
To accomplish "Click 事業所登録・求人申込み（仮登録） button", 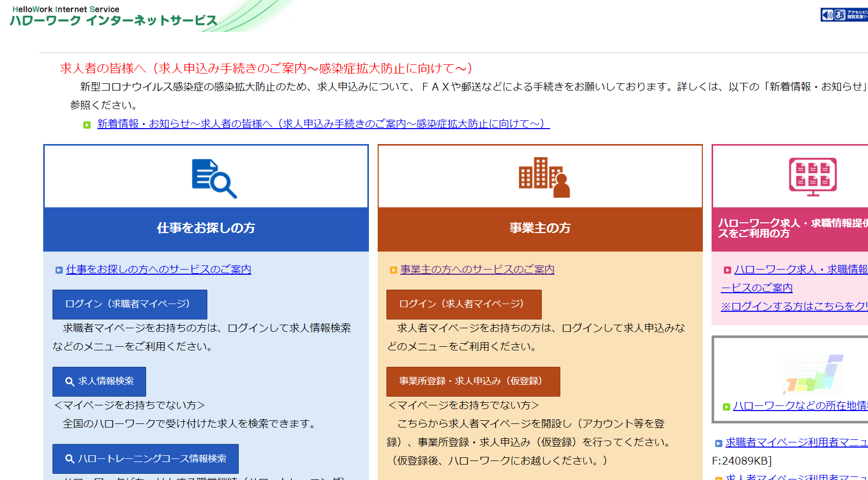I will (x=473, y=381).
